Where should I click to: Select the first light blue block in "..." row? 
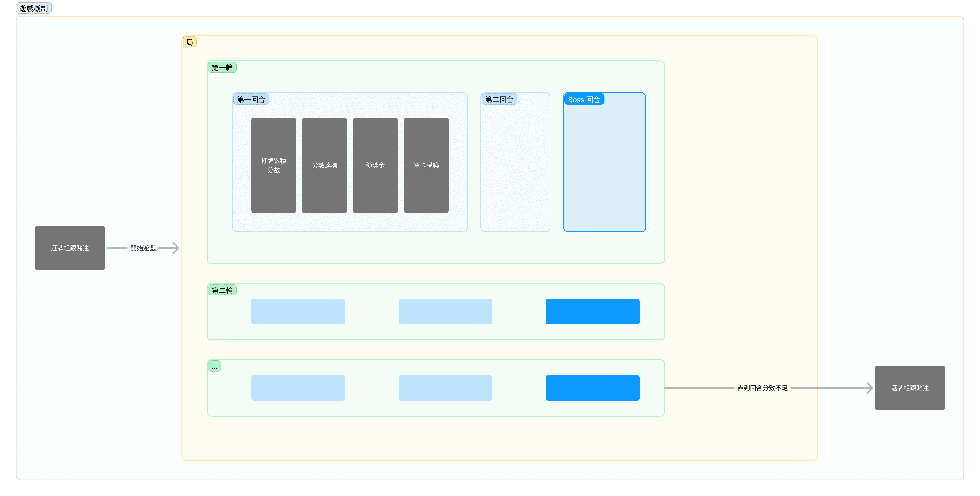pyautogui.click(x=298, y=388)
